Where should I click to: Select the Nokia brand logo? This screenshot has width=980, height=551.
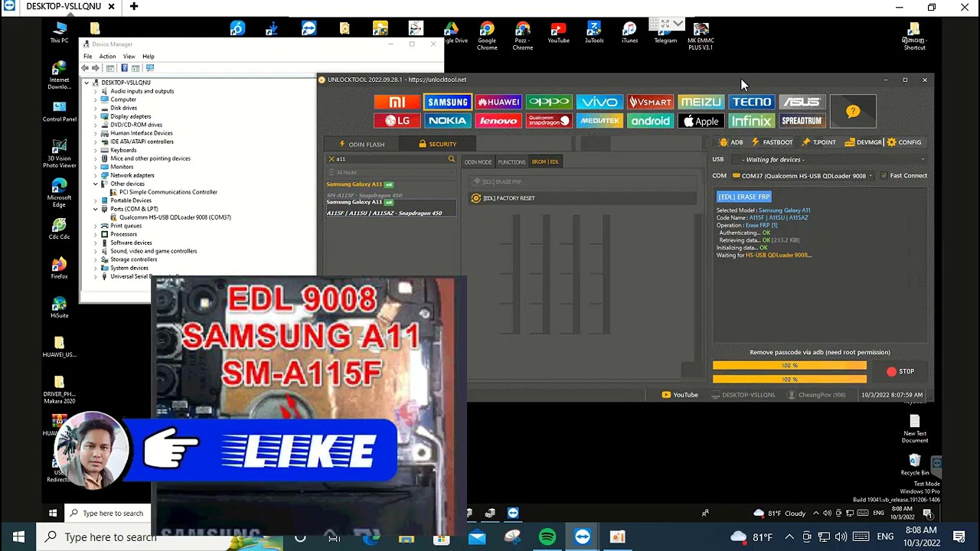tap(447, 121)
